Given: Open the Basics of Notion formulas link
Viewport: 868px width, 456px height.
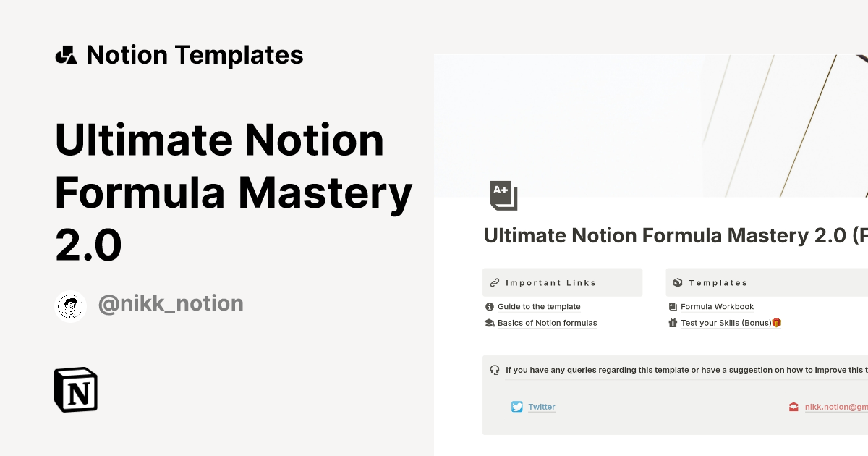Looking at the screenshot, I should tap(548, 323).
